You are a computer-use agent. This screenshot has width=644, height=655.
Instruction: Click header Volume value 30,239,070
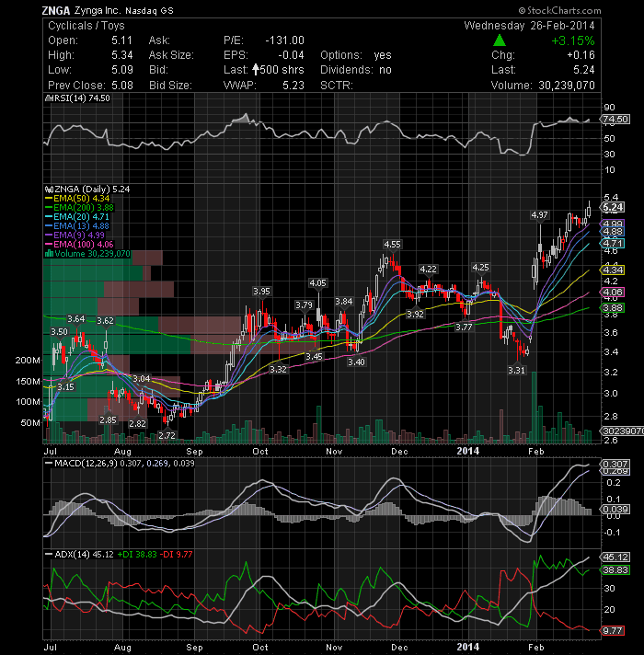click(x=567, y=86)
